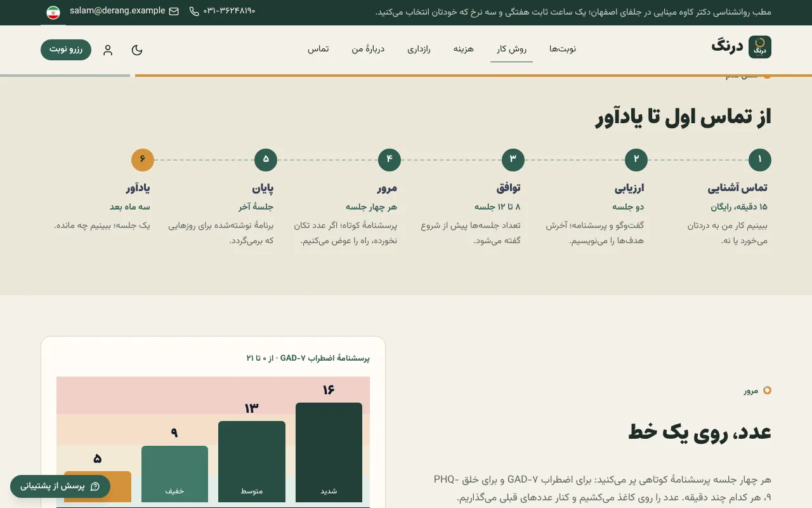Click timeline step ۴ circle
The height and width of the screenshot is (508, 812).
tap(390, 160)
